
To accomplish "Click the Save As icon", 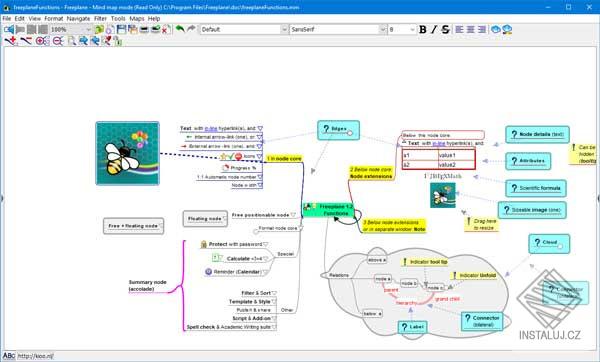I will [x=132, y=29].
